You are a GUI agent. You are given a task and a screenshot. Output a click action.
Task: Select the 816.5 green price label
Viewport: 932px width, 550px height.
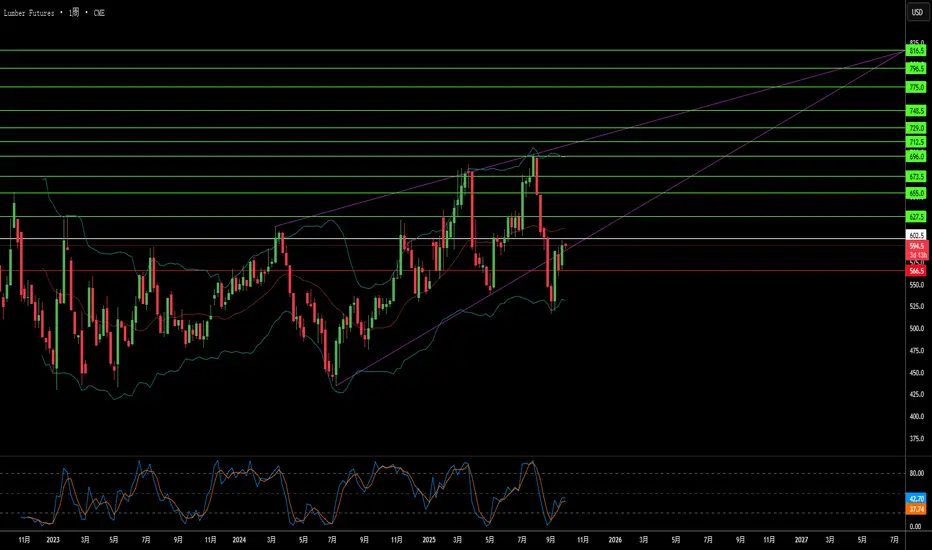click(x=917, y=51)
